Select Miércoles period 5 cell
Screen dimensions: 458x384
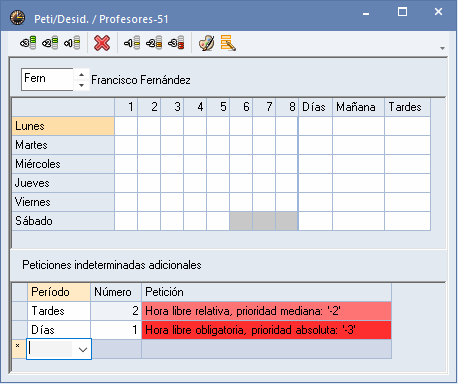pos(218,164)
